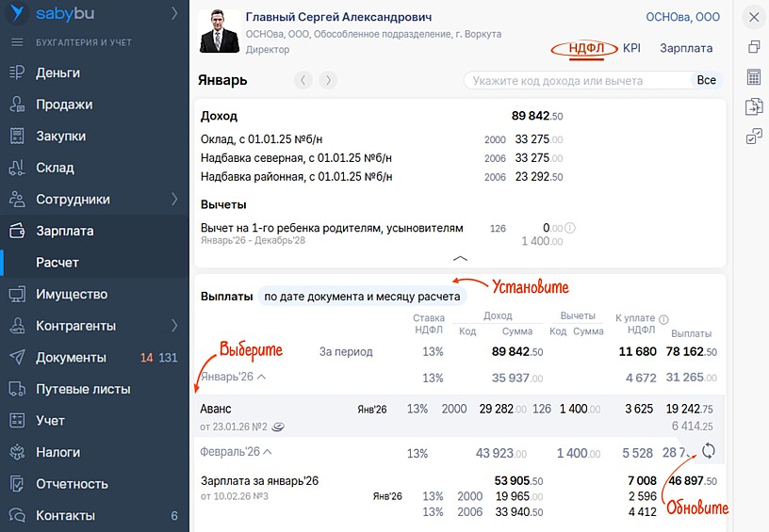
Task: Click the Все filter button
Action: [706, 81]
